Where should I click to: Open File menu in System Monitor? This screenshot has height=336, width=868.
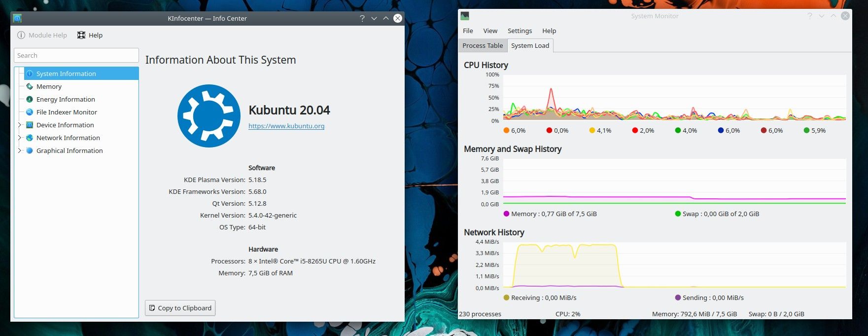coord(468,31)
